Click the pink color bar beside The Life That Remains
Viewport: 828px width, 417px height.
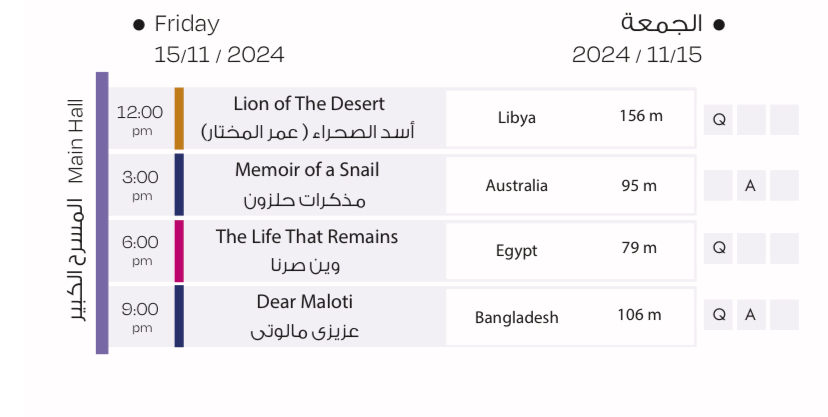coord(179,251)
